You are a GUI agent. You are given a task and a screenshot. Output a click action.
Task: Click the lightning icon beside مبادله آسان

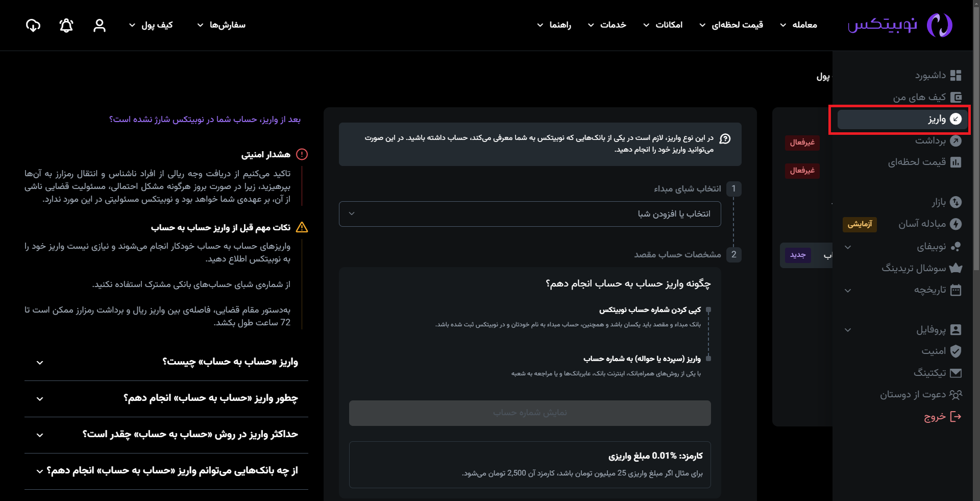[956, 224]
